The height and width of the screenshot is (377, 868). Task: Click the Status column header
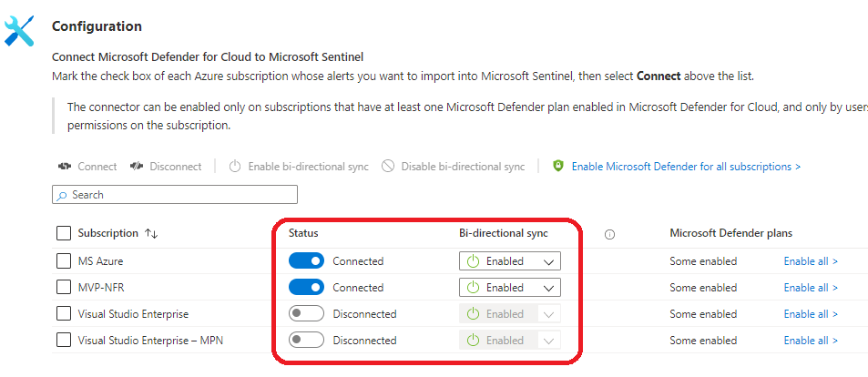pyautogui.click(x=303, y=234)
